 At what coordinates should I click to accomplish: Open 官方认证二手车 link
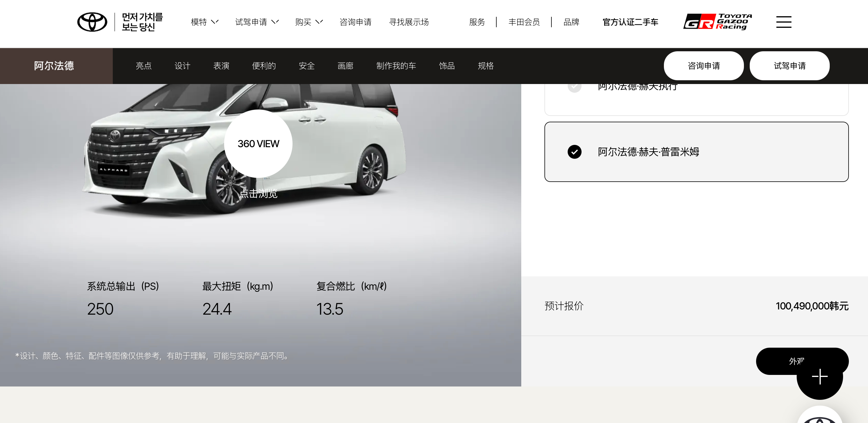(630, 22)
